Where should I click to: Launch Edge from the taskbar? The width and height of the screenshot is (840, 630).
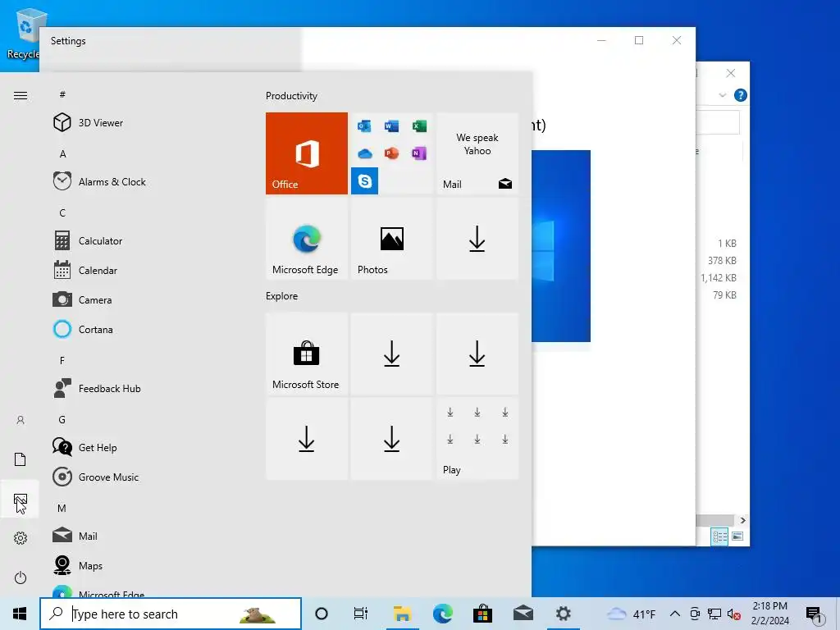(442, 614)
